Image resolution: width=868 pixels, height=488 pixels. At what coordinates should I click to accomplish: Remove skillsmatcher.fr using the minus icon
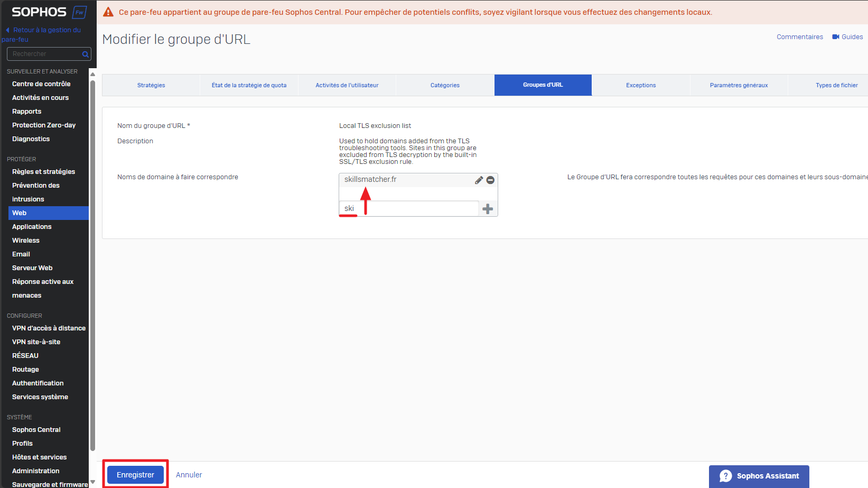click(x=490, y=180)
